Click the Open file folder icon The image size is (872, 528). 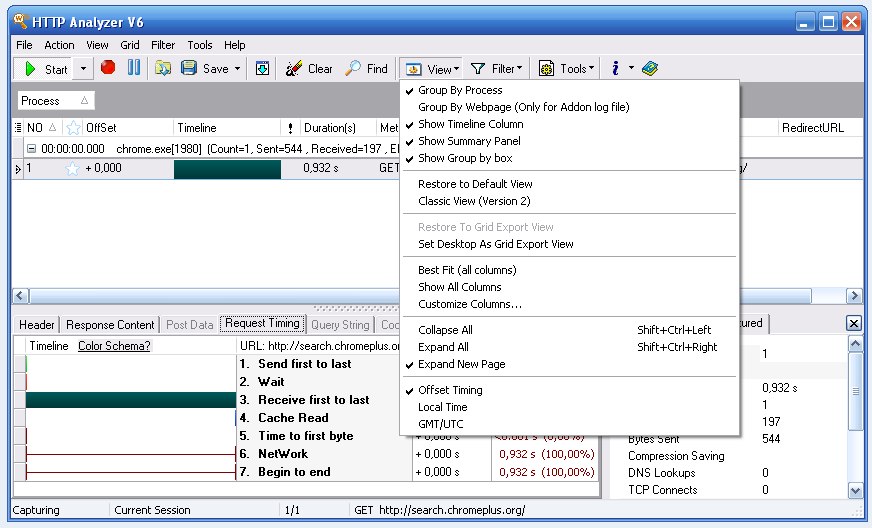click(x=163, y=68)
